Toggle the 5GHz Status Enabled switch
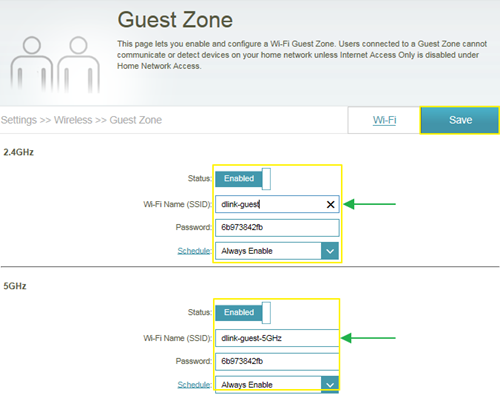The height and width of the screenshot is (395, 500). tap(243, 312)
